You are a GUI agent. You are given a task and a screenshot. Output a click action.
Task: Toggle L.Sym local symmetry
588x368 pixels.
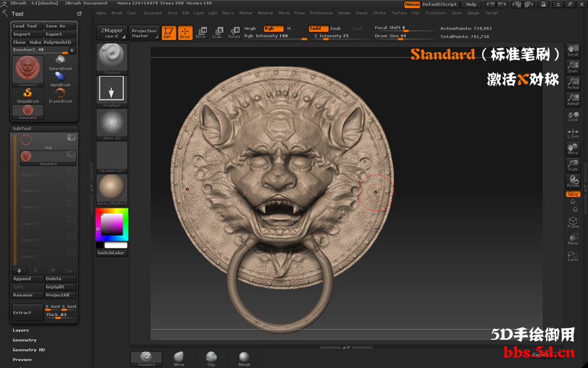click(573, 133)
